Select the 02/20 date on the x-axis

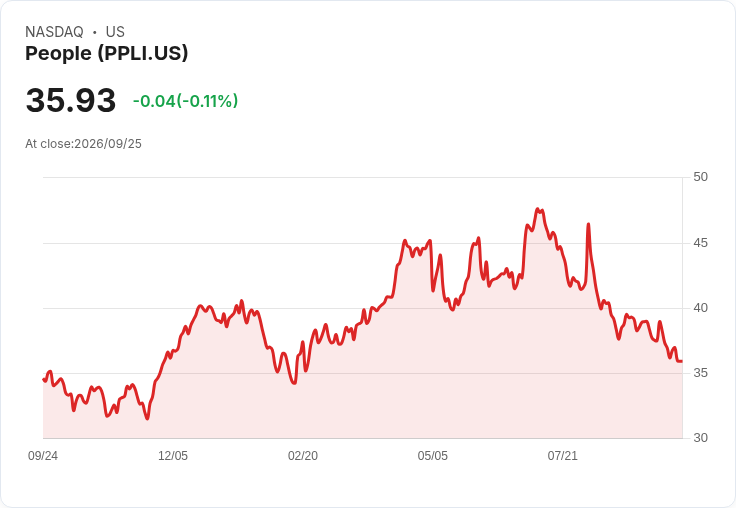303,456
